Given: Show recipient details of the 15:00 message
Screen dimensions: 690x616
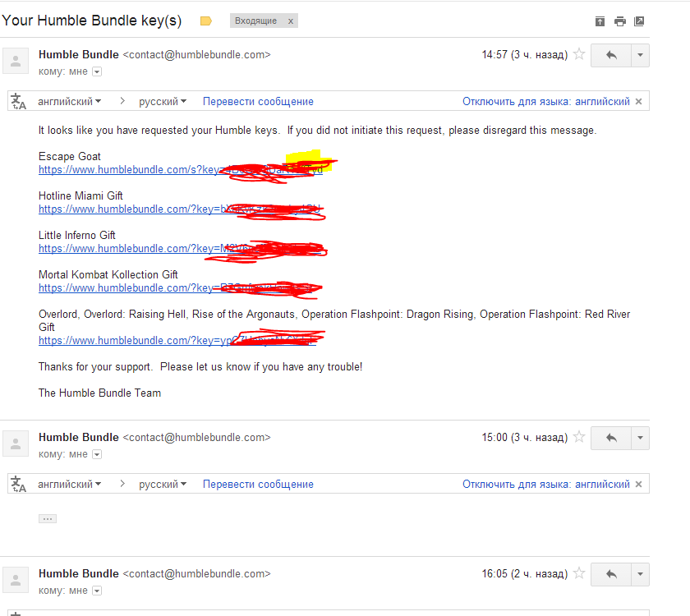Looking at the screenshot, I should [x=97, y=454].
